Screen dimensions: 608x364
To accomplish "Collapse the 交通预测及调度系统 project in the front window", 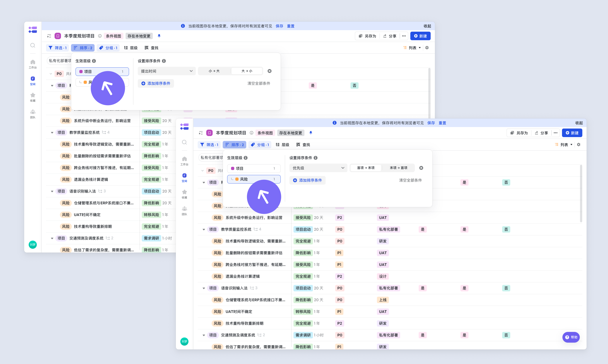I will (x=204, y=335).
